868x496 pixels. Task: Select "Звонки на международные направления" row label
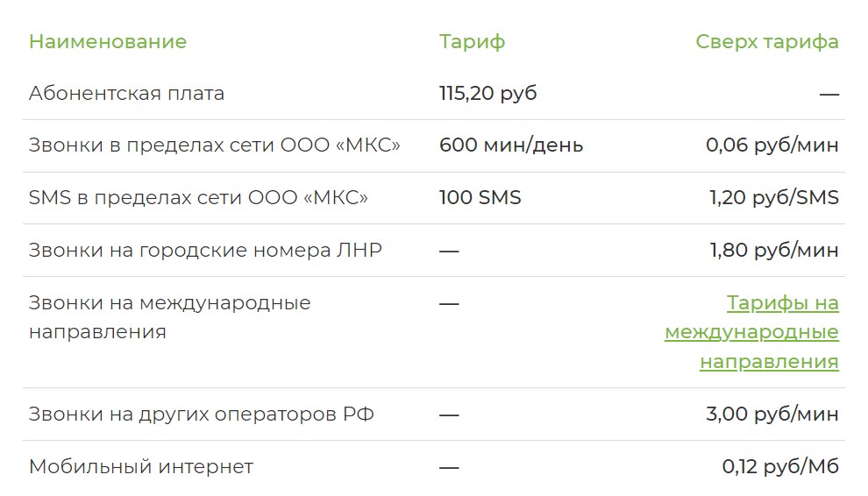tap(169, 317)
